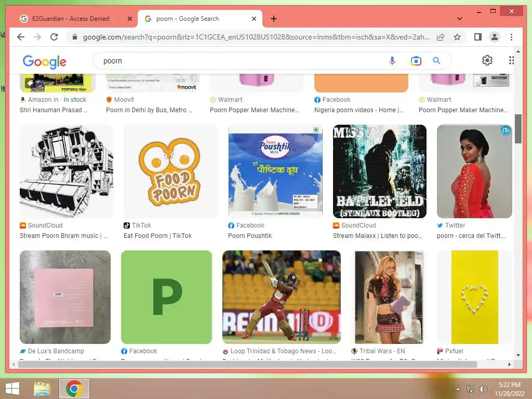Open the Poushtik milk thumbnail
The image size is (532, 399).
(275, 171)
